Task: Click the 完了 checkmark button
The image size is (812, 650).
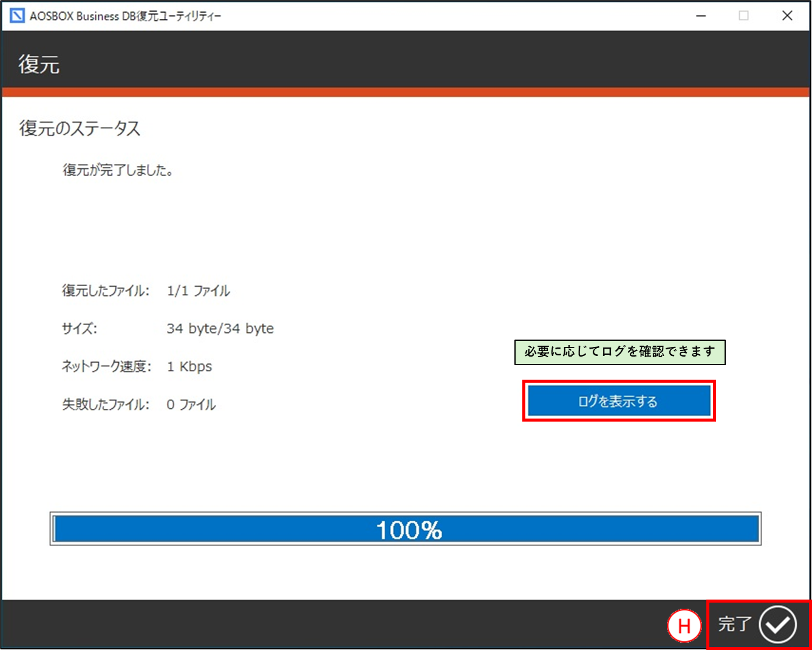Action: coord(759,624)
